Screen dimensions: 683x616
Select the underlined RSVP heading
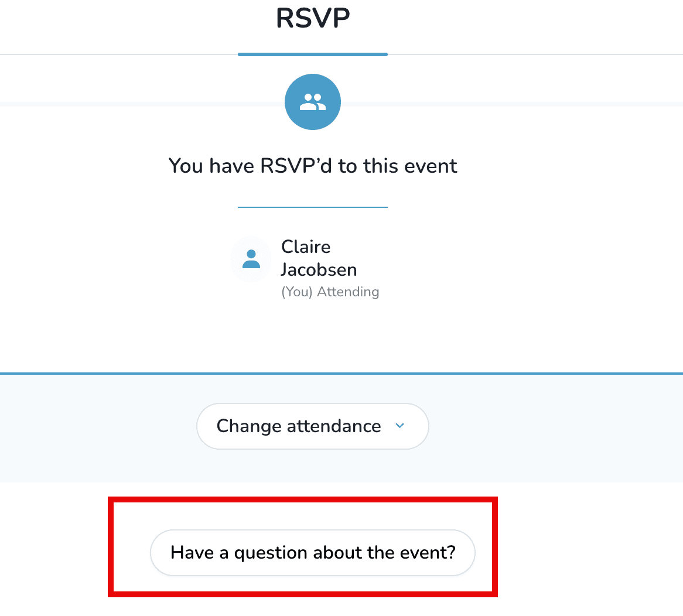312,18
